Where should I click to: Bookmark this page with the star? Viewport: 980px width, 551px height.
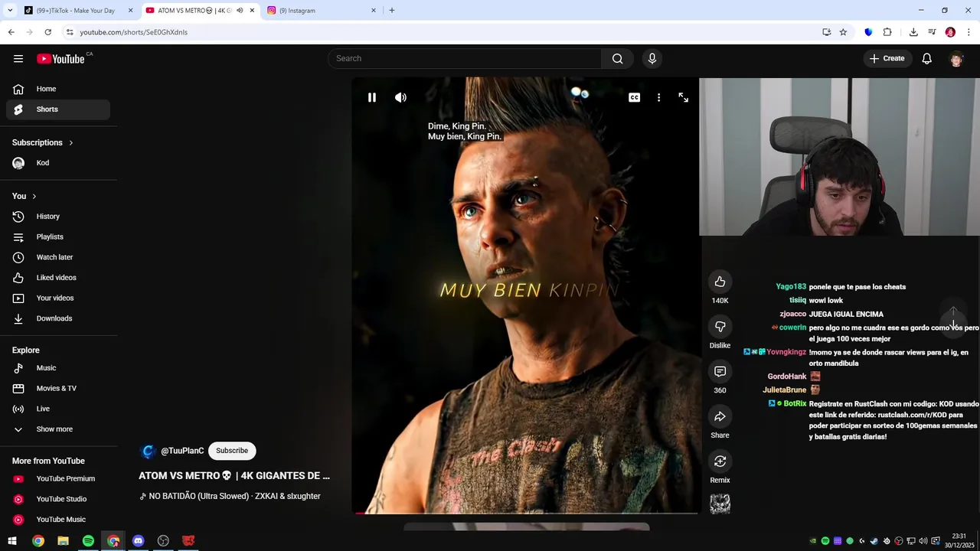(843, 32)
